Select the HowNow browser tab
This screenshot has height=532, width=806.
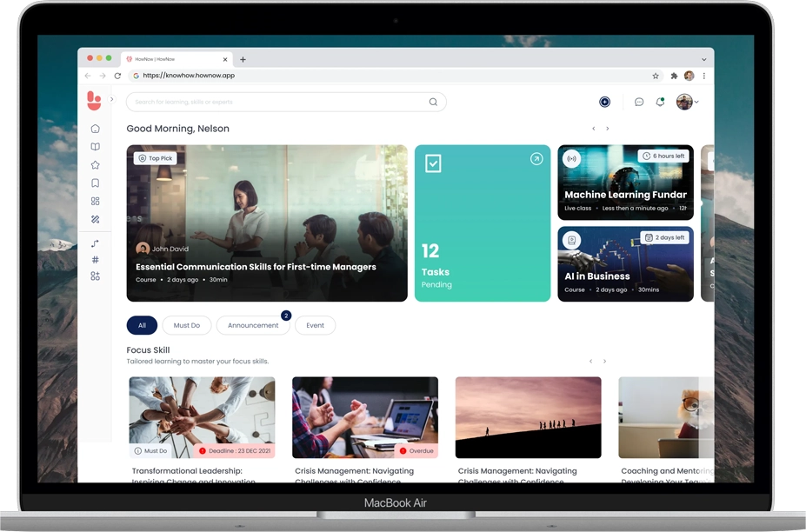(177, 59)
